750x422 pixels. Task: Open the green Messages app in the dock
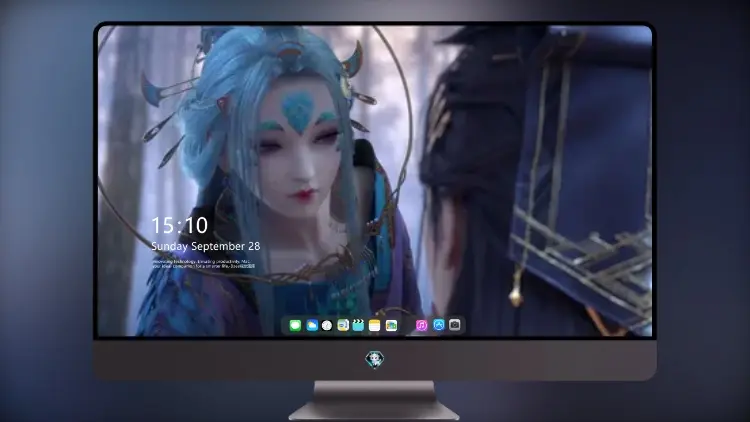(295, 326)
